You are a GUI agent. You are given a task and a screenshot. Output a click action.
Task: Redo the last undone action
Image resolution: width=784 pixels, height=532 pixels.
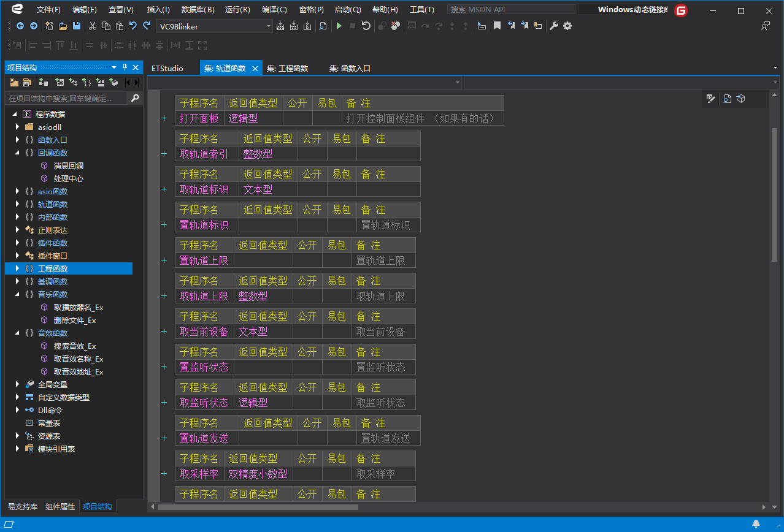(146, 26)
